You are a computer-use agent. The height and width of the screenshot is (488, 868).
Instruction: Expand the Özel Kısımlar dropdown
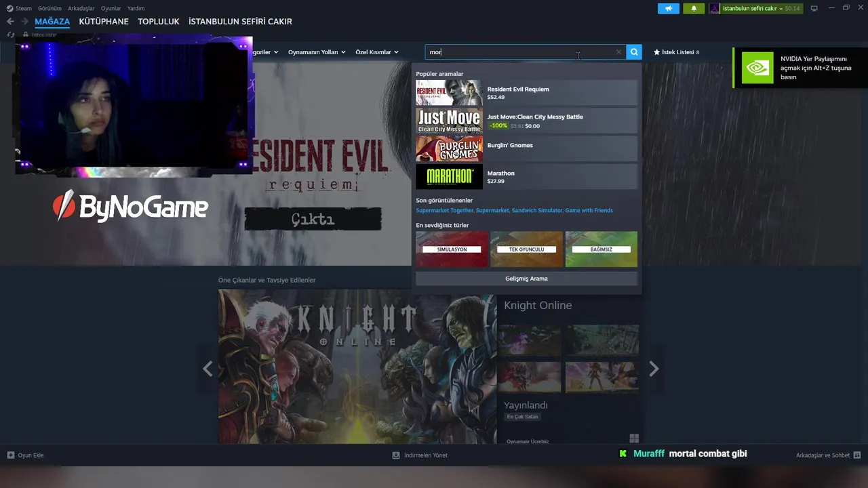click(x=377, y=52)
